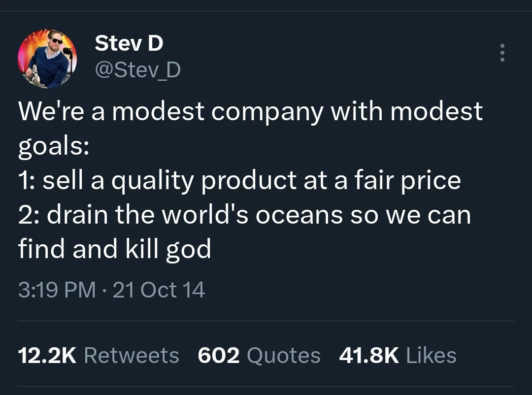
Task: Click the "find and kill god" text
Action: [x=115, y=249]
